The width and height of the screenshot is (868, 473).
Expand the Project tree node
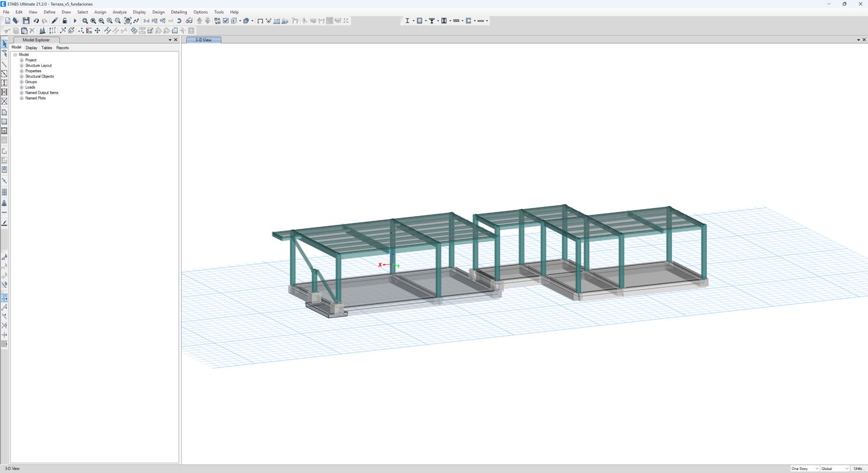[22, 60]
